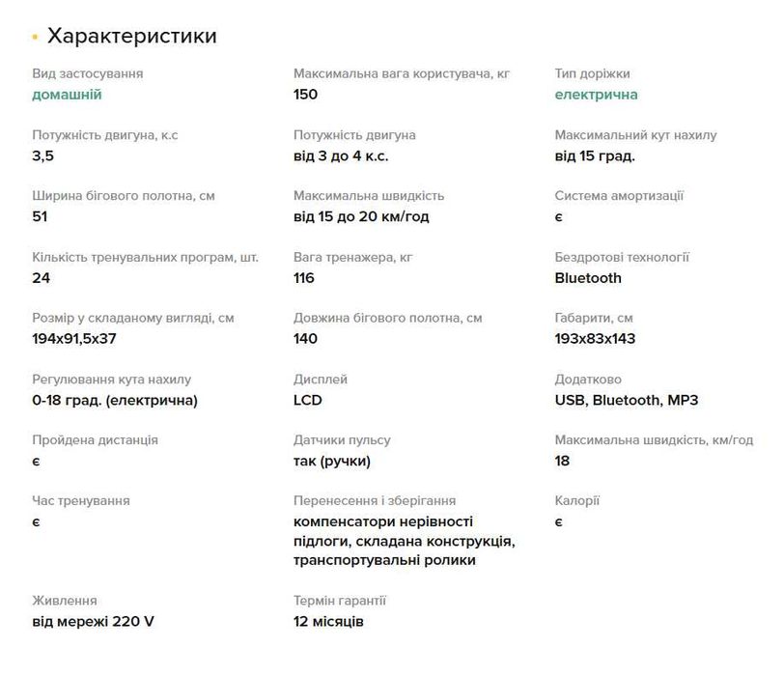Click the 'компенсатори нерівності підлоги' storage text
784x676 pixels.
pyautogui.click(x=383, y=531)
